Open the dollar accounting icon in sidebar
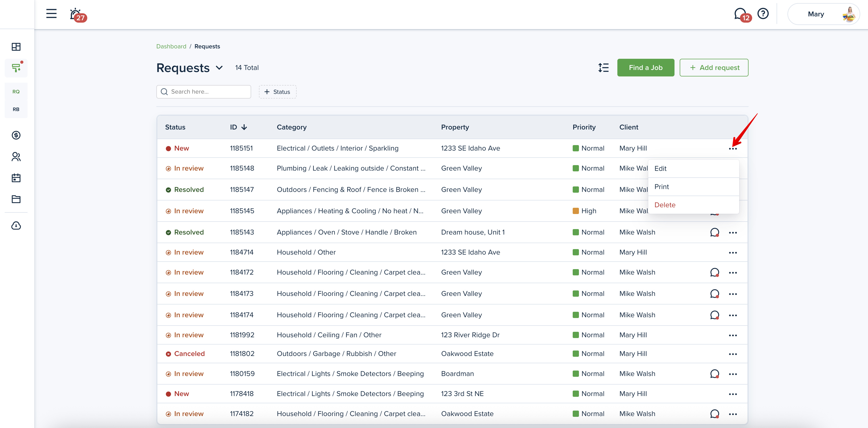The image size is (868, 428). coord(16,135)
